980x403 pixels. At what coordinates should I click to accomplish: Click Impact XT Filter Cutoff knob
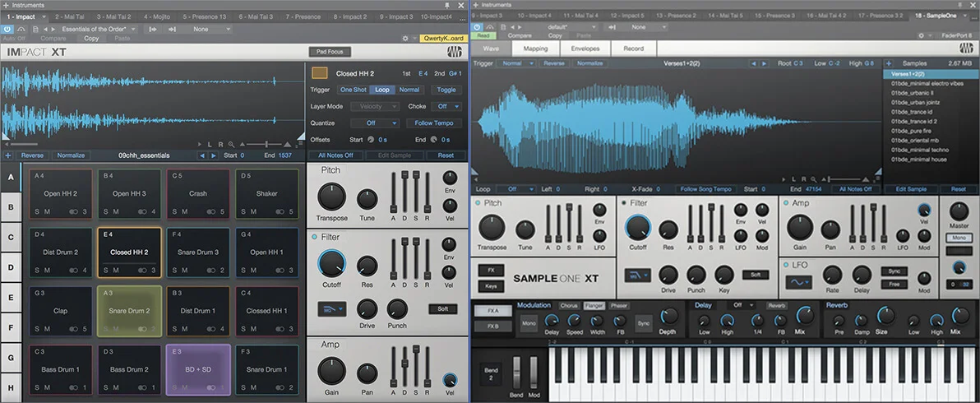click(331, 264)
